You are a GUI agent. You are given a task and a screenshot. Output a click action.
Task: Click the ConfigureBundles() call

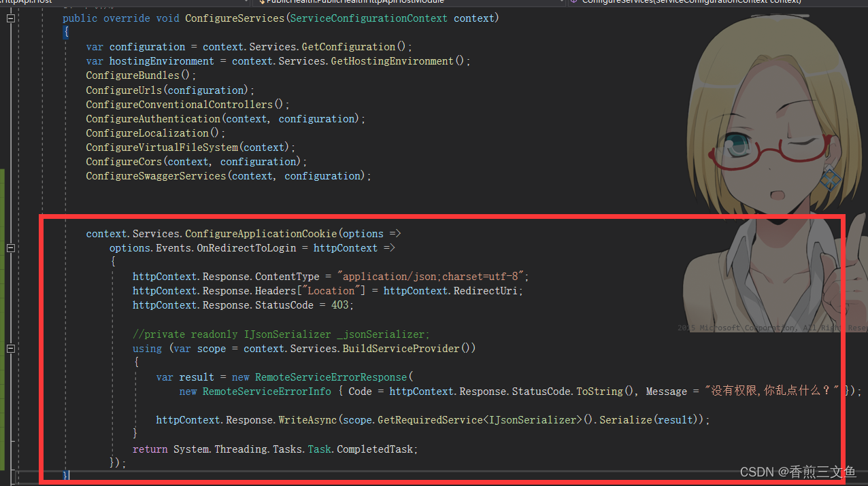141,75
